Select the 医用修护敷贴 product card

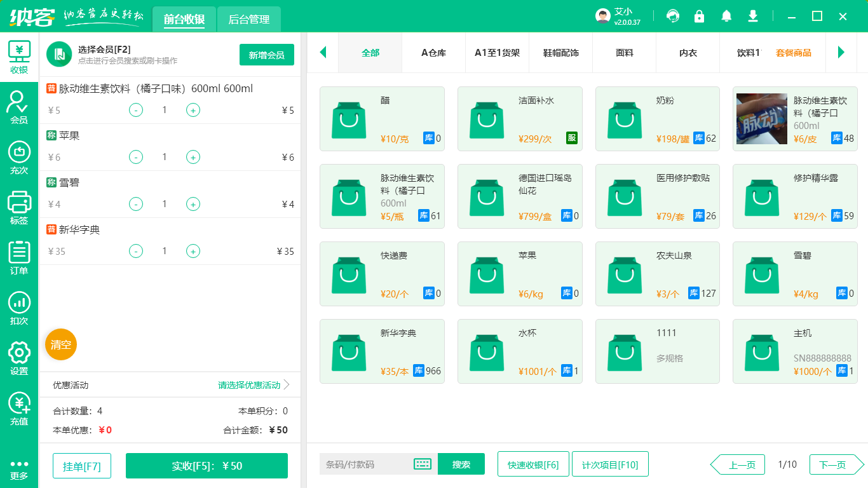tap(658, 196)
